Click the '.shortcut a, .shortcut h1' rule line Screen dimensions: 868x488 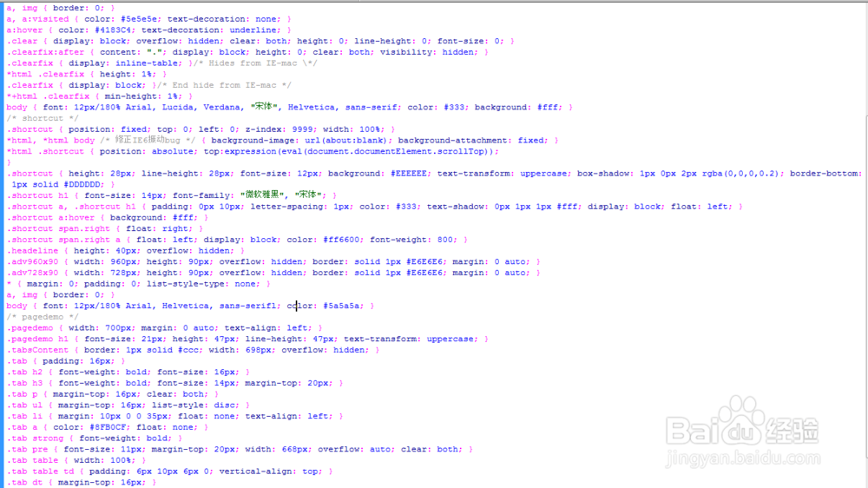click(x=374, y=207)
